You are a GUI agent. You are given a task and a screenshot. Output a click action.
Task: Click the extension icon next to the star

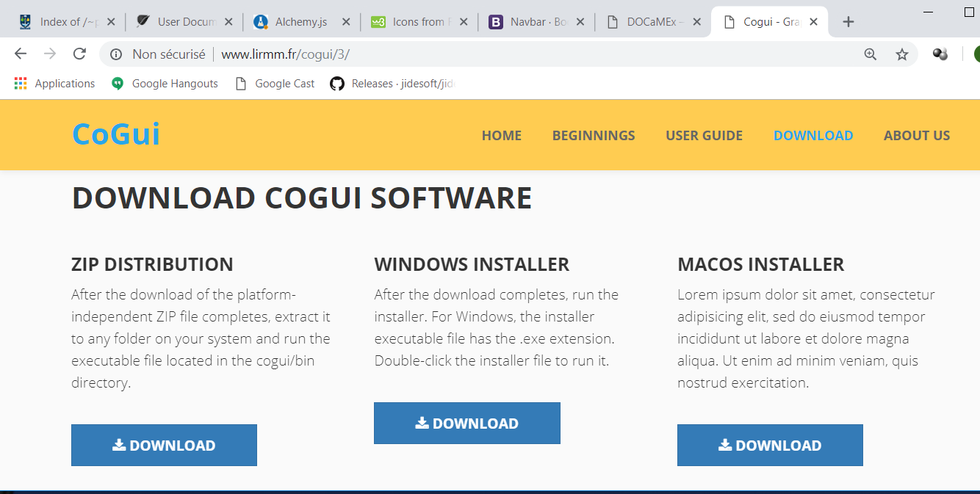point(940,54)
